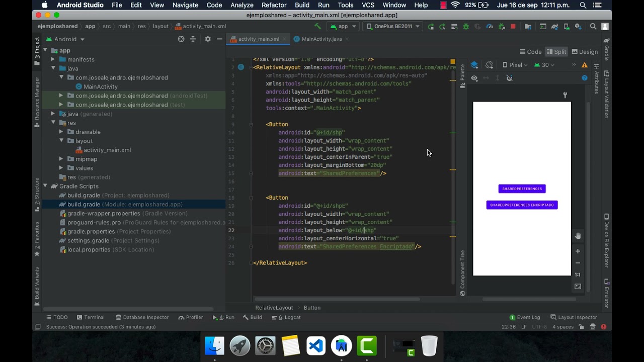
Task: Set preview zoom to 1:1
Action: [x=578, y=275]
